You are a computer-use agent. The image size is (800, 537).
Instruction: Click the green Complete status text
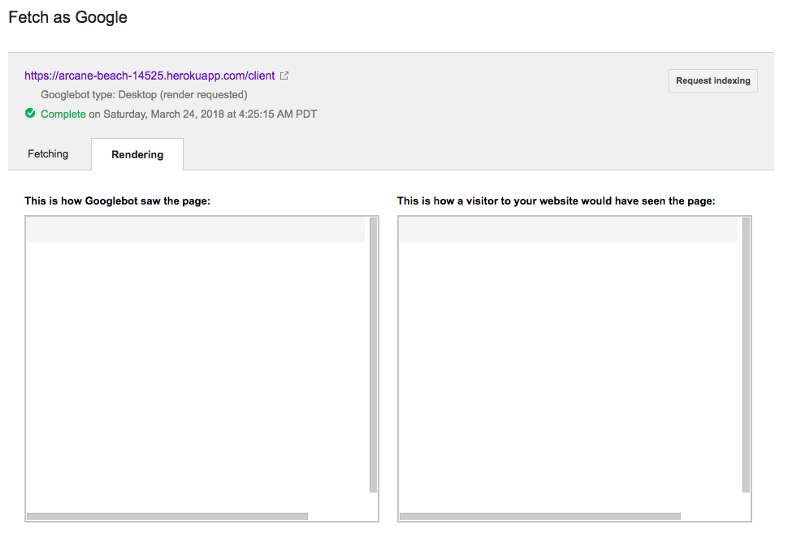pos(63,114)
